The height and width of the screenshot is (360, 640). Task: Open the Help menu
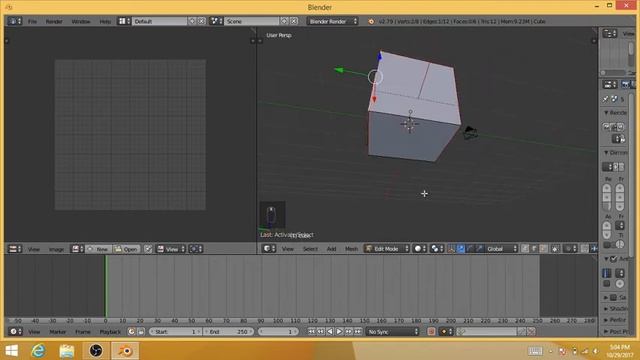coord(105,21)
